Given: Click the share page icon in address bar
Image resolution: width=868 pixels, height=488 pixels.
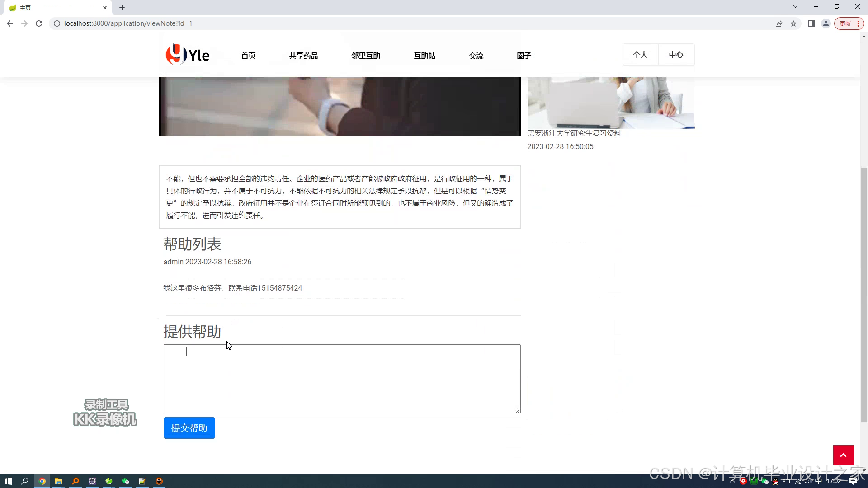Looking at the screenshot, I should point(778,23).
